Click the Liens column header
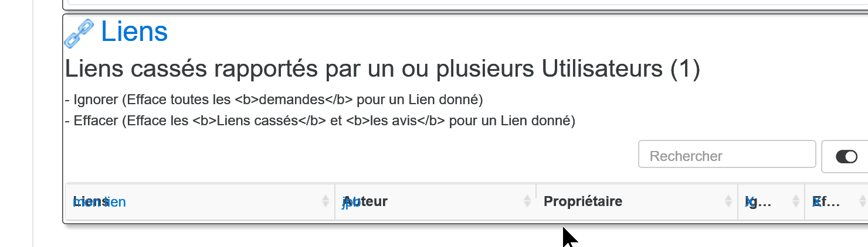Screen dimensions: 868x247 point(200,201)
